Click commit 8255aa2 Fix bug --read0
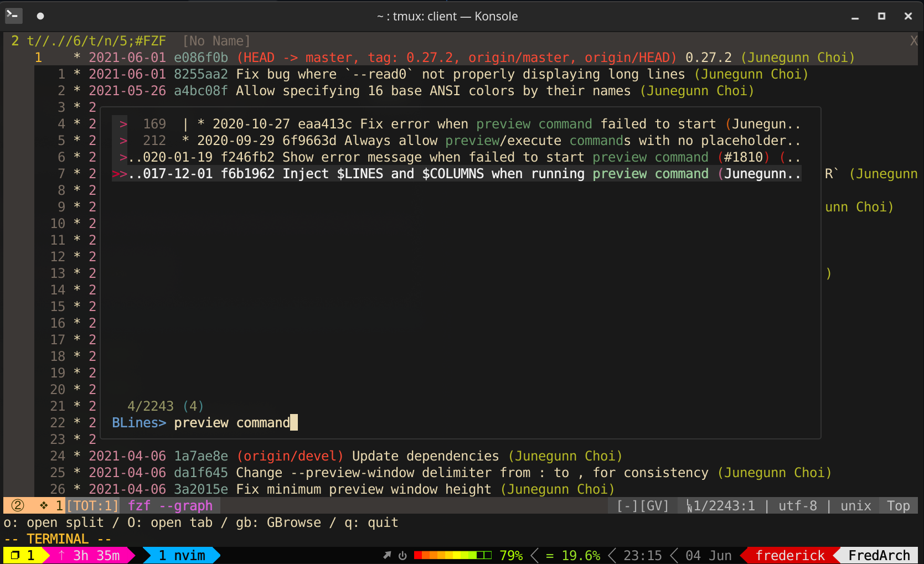 441,74
